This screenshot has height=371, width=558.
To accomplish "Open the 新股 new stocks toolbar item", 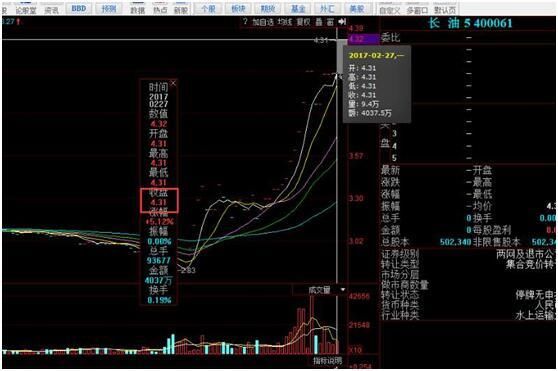I will tap(181, 10).
